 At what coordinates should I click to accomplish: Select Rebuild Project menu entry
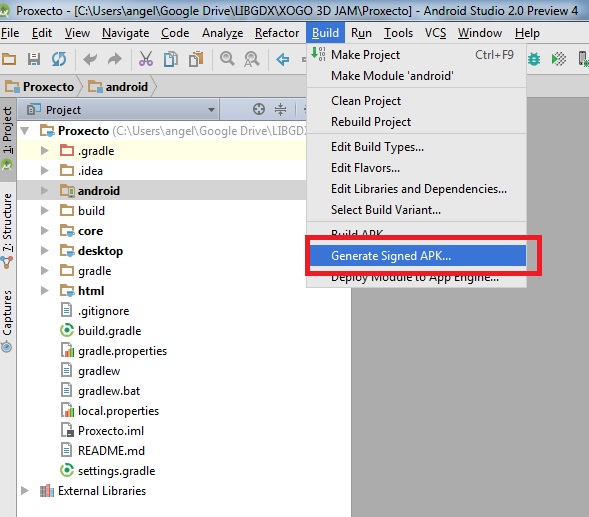416,122
